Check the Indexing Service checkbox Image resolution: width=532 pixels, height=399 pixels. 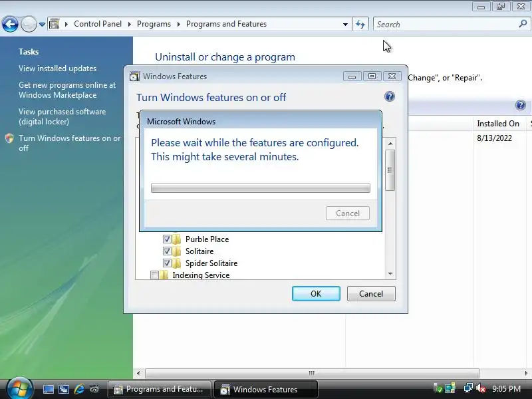pyautogui.click(x=154, y=275)
